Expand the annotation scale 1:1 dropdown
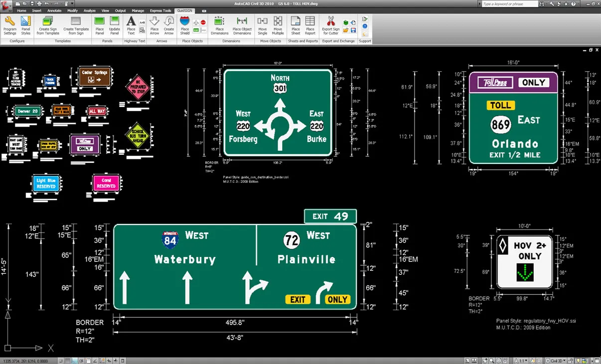 (523, 360)
